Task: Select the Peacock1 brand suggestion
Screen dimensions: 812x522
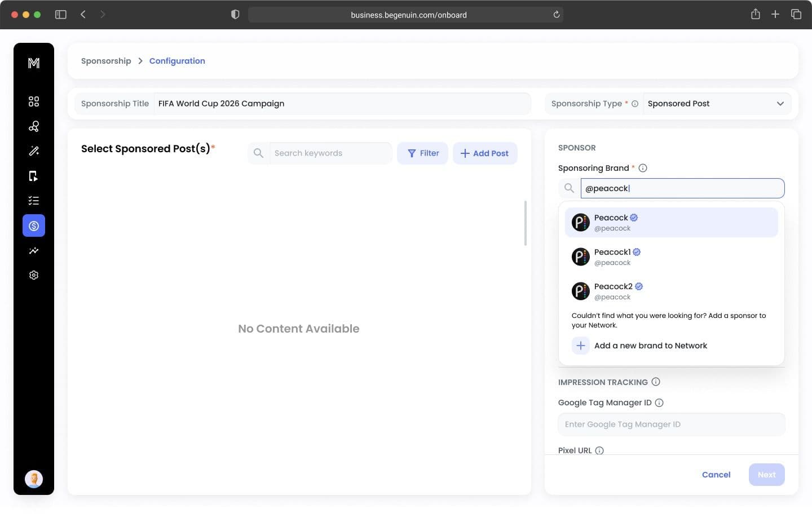Action: [671, 256]
